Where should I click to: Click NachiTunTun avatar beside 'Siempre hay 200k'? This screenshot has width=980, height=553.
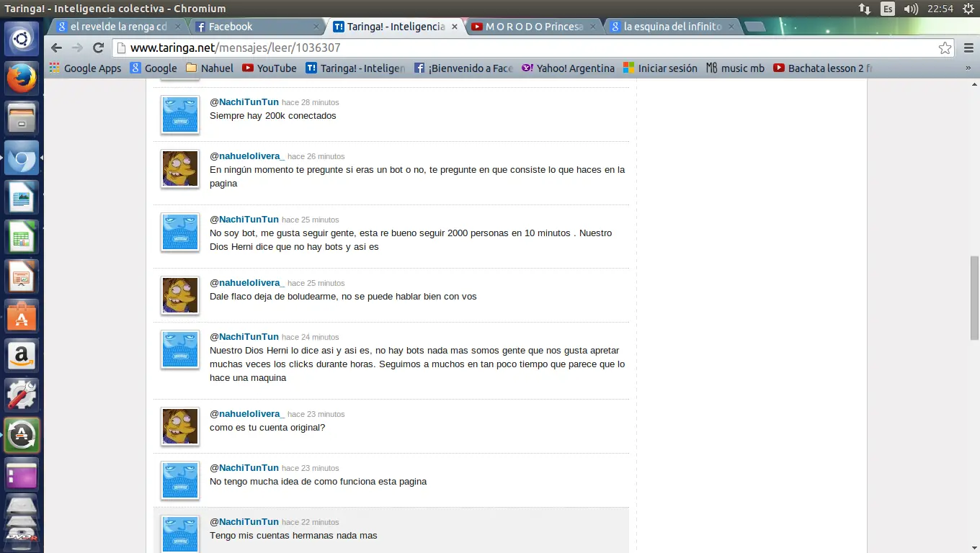coord(180,114)
